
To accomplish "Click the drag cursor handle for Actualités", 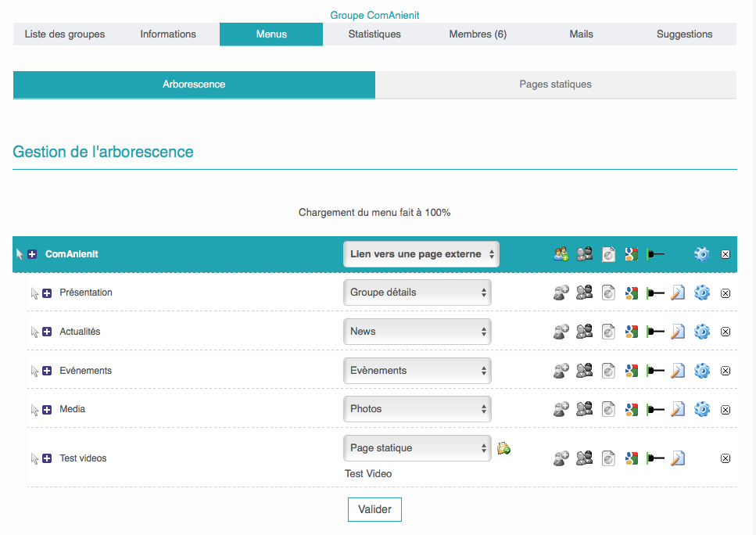I will point(34,332).
